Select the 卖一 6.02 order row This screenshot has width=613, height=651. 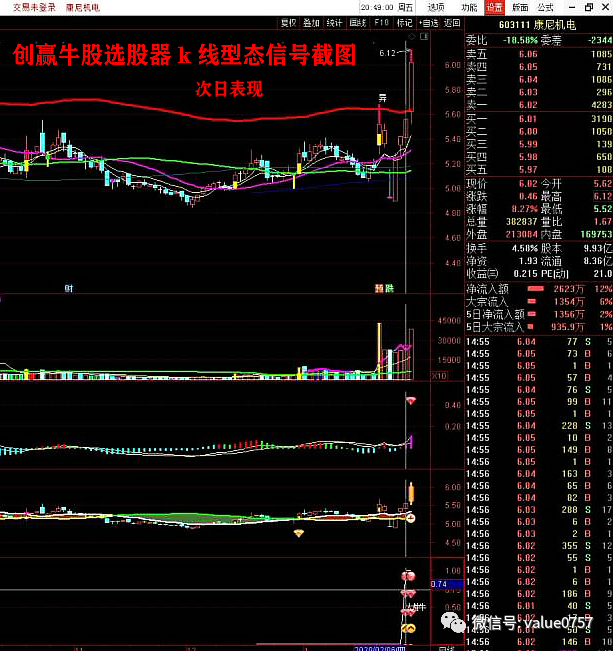pos(539,105)
